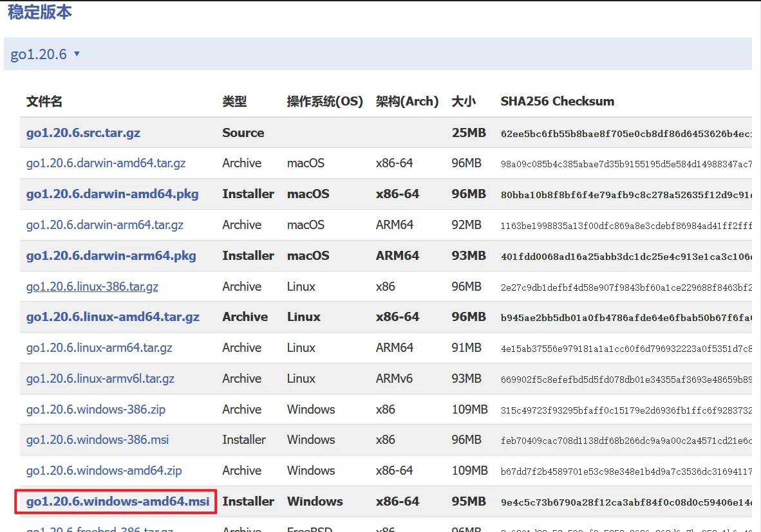The width and height of the screenshot is (761, 532).
Task: Select checksum starting with b67dd7f2b458
Action: pos(626,472)
